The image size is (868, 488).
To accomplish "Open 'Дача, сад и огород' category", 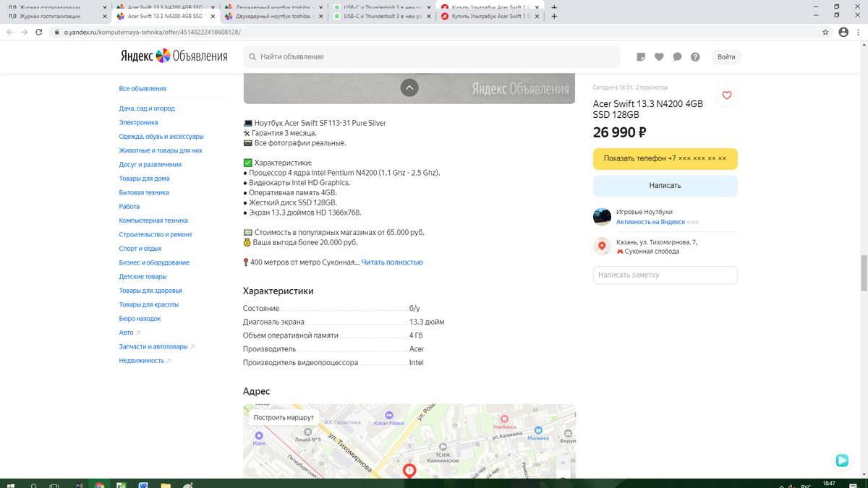I will 147,108.
